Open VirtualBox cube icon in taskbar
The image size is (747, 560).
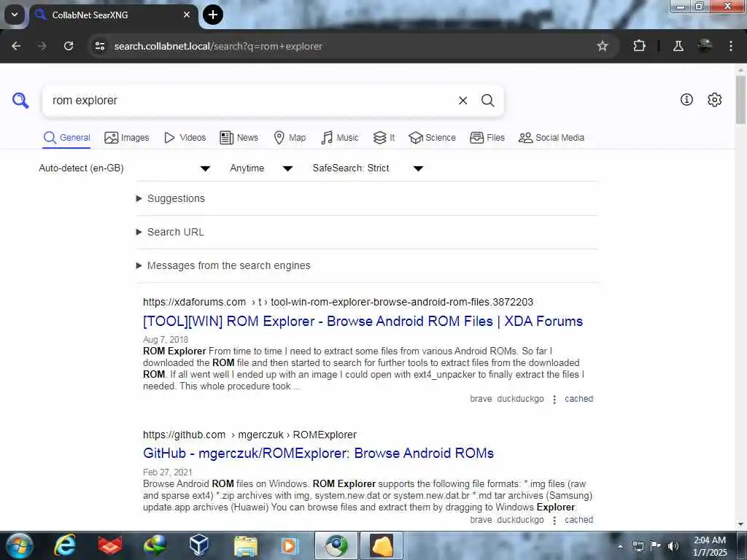pyautogui.click(x=198, y=545)
